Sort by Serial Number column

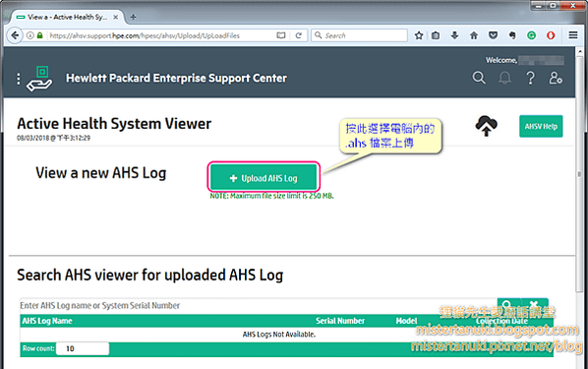pyautogui.click(x=340, y=321)
